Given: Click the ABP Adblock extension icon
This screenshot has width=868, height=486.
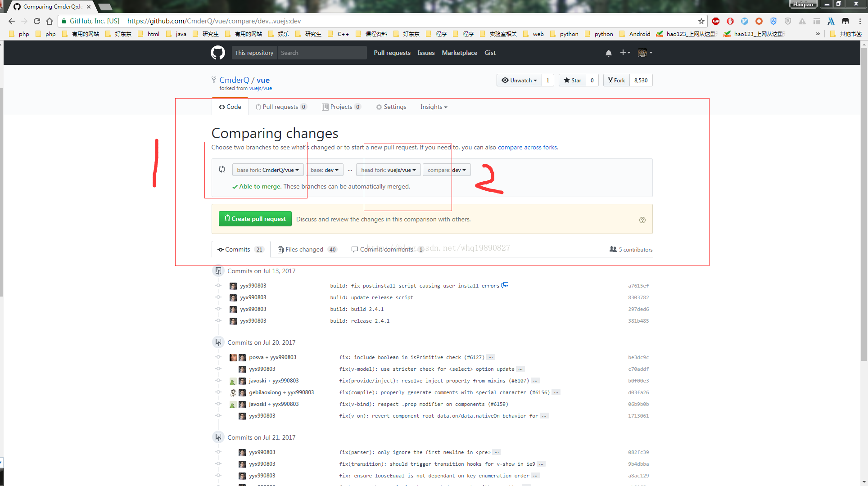Looking at the screenshot, I should (716, 21).
